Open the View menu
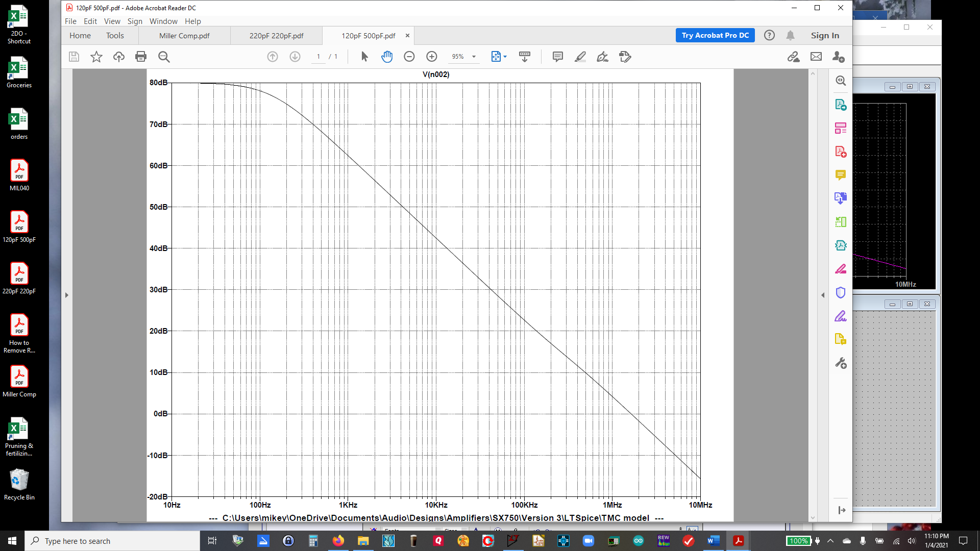This screenshot has height=551, width=980. click(x=112, y=21)
